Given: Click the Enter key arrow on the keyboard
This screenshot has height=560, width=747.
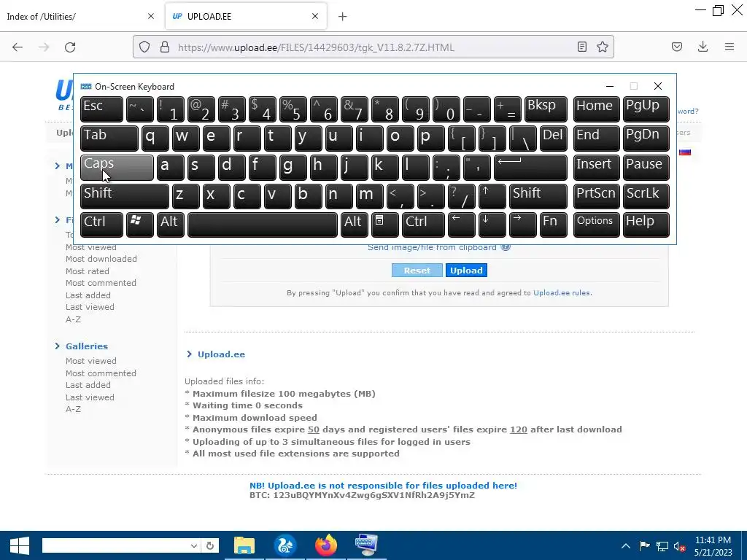Looking at the screenshot, I should (530, 168).
